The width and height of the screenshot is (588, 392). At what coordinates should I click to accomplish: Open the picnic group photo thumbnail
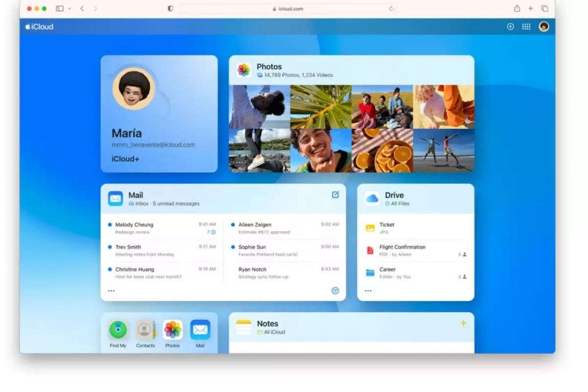coord(382,107)
